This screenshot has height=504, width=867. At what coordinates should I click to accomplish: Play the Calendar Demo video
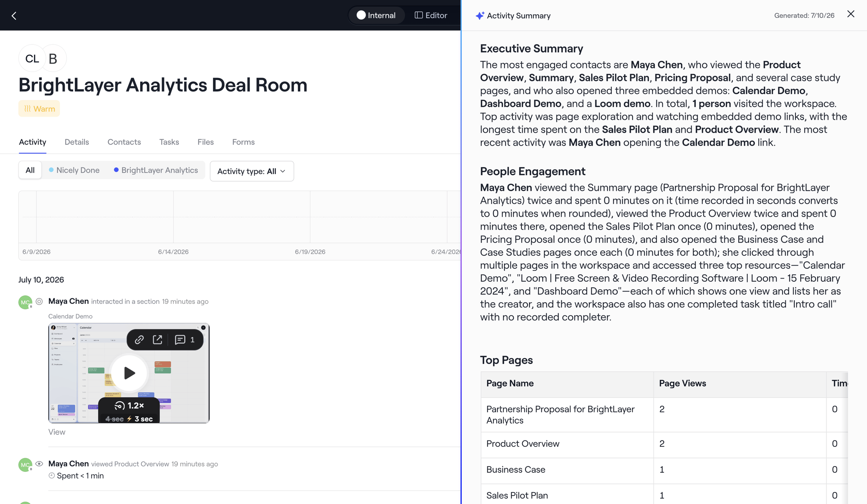tap(129, 373)
